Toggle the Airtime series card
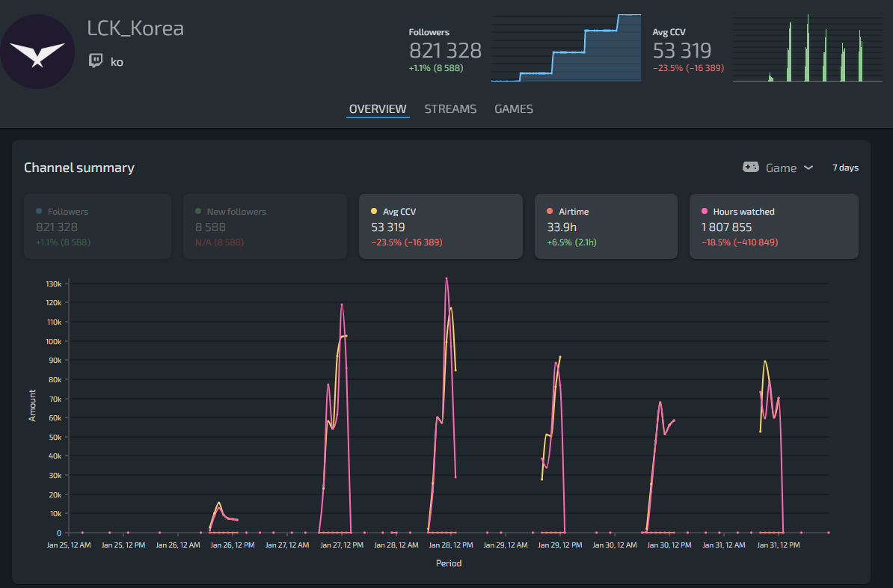 point(606,226)
